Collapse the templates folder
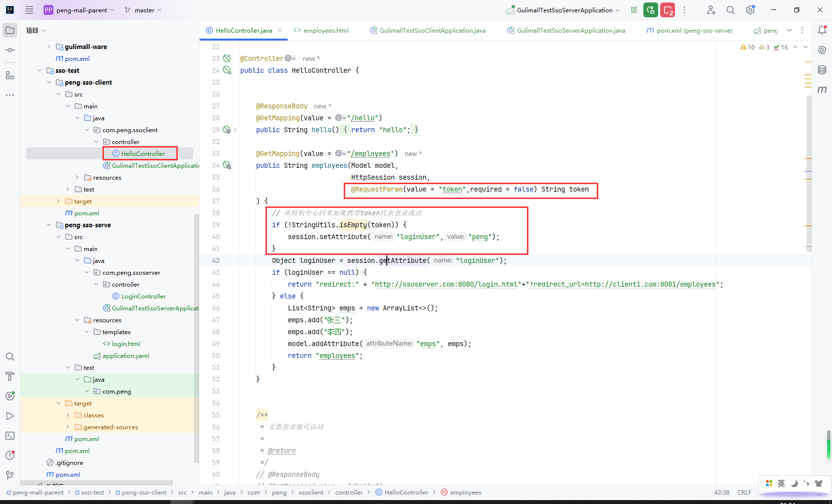832x504 pixels. coord(87,332)
